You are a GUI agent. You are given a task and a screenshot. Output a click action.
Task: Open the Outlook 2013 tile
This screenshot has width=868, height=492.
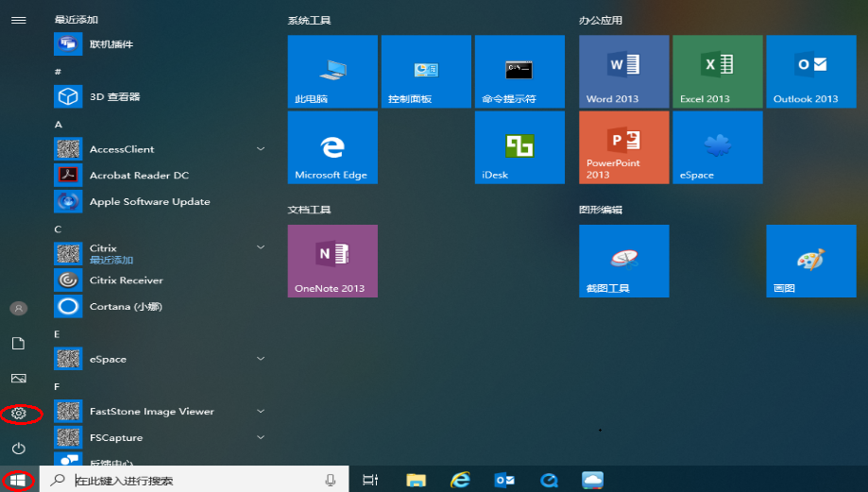pos(810,72)
